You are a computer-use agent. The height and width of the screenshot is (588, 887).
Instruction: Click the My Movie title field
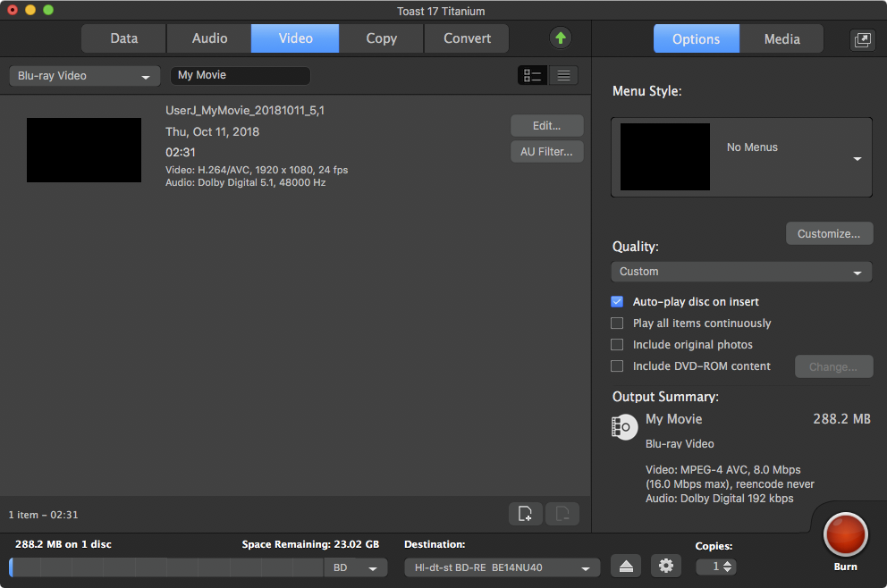241,75
